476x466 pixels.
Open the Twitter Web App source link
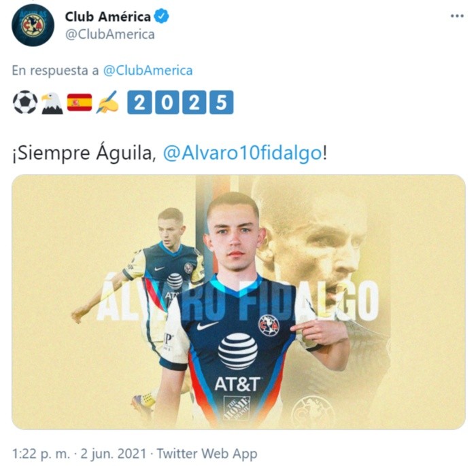tap(207, 454)
